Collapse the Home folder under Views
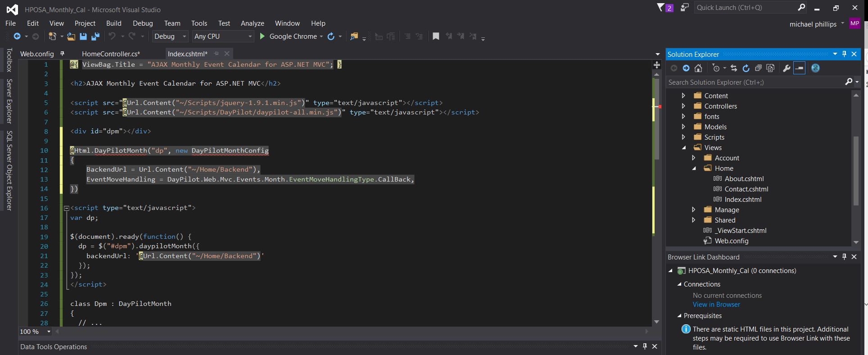 click(x=694, y=168)
